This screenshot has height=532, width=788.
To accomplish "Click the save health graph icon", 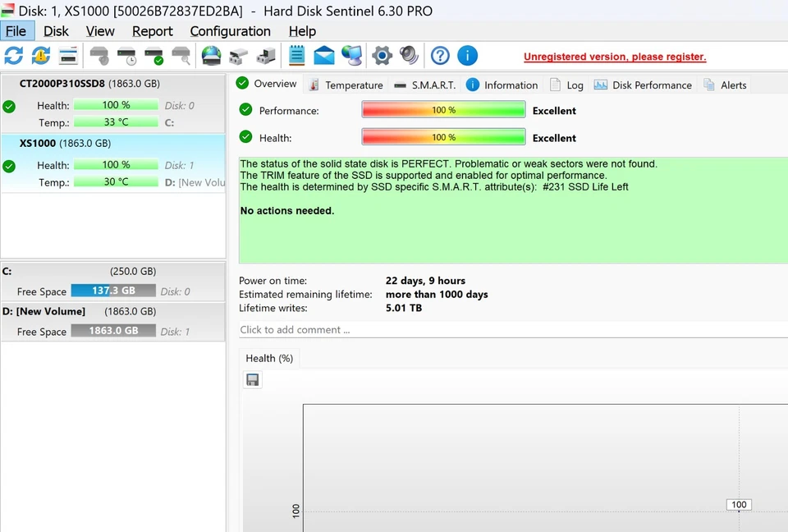I will [x=252, y=379].
